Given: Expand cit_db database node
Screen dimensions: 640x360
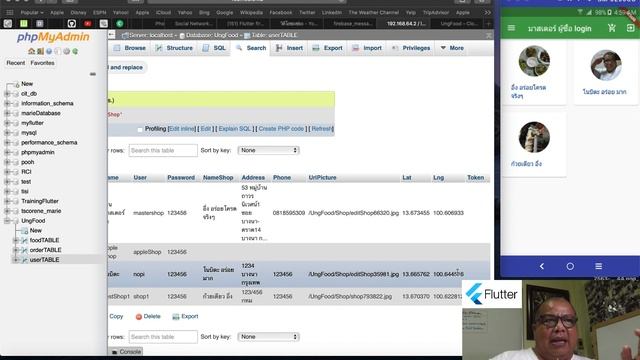Looking at the screenshot, I should tap(7, 93).
